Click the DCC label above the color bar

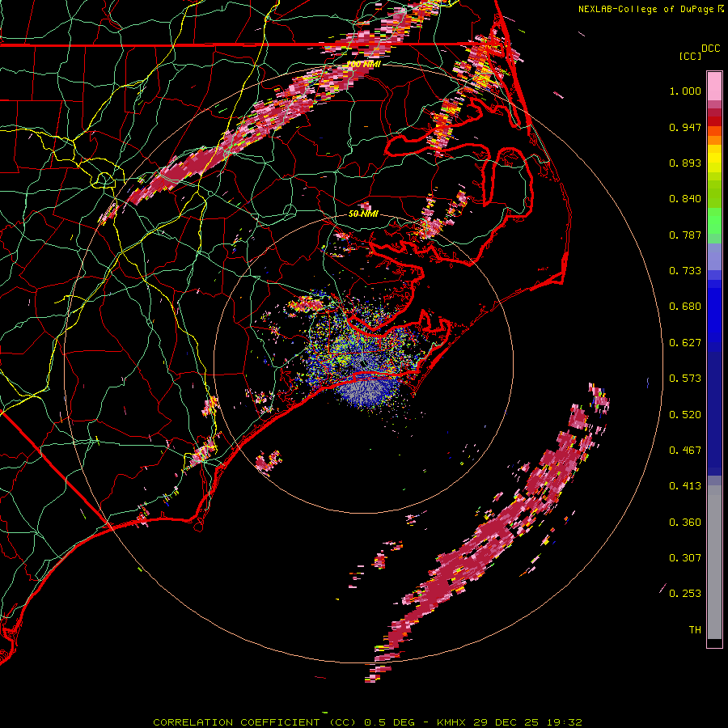click(710, 49)
